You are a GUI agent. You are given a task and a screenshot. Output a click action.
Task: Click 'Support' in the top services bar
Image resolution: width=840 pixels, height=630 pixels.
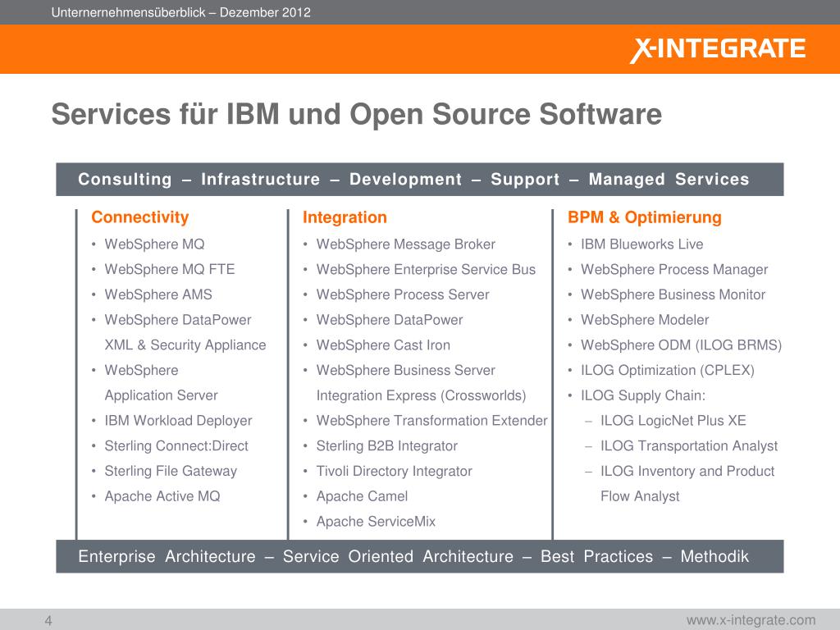coord(525,179)
